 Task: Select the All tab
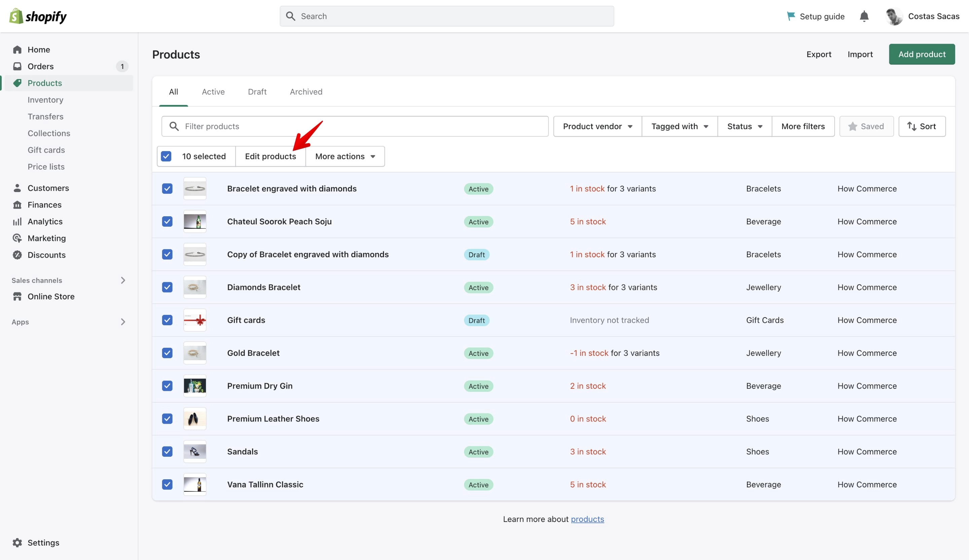click(173, 91)
